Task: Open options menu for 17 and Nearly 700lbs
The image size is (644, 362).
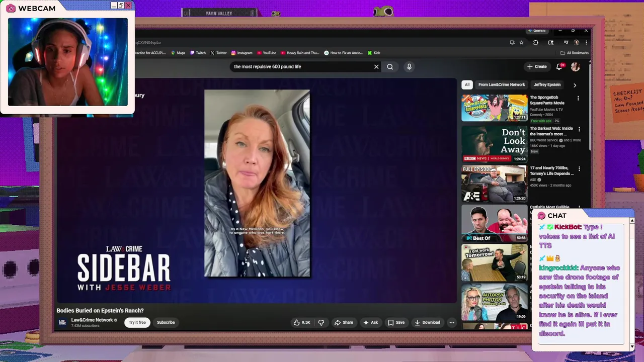Action: 579,169
